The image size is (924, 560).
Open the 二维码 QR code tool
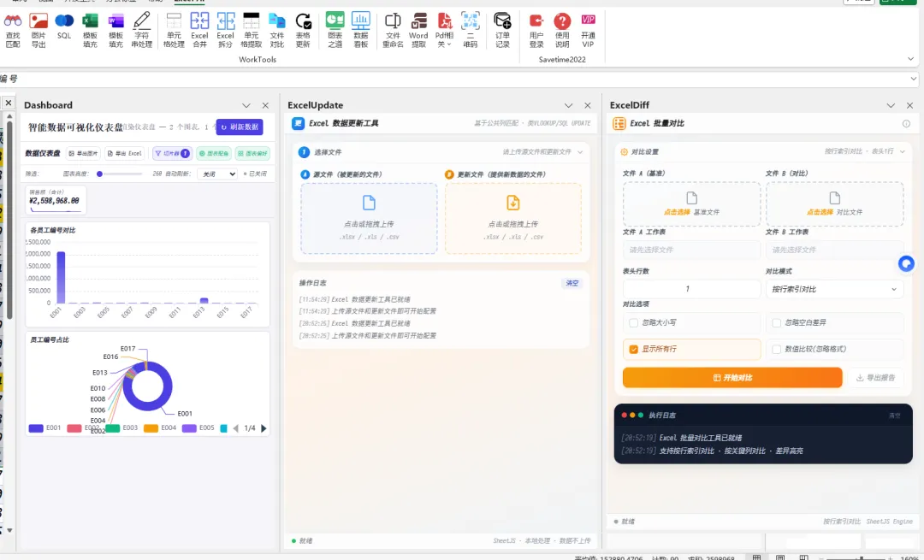471,30
